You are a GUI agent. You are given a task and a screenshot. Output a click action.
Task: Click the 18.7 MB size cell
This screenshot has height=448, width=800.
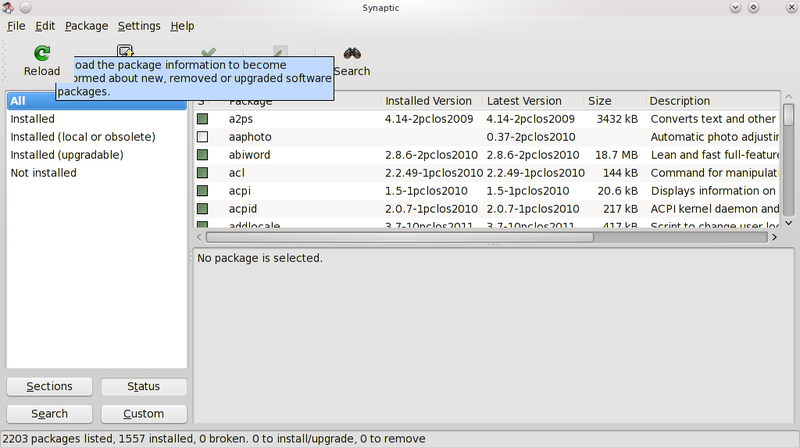[616, 155]
